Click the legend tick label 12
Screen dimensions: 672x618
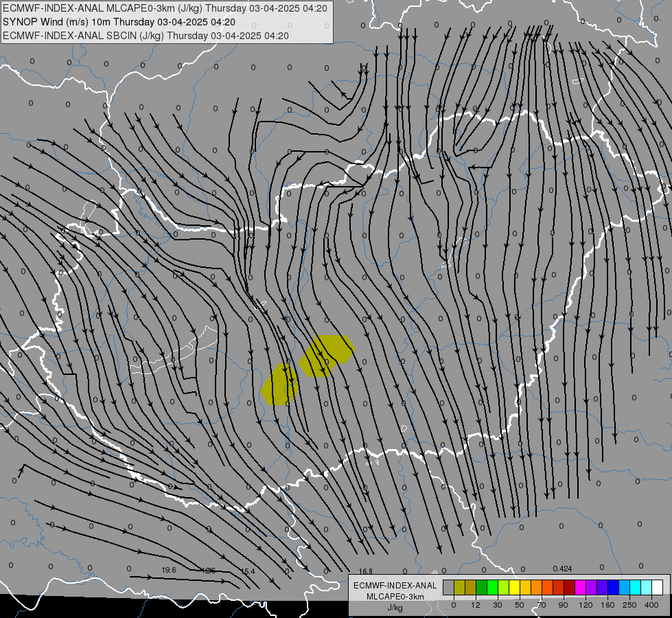pyautogui.click(x=476, y=605)
